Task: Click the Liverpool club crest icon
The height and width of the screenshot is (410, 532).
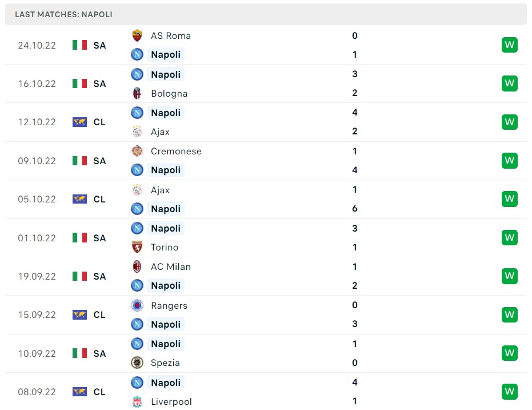Action: (x=137, y=401)
